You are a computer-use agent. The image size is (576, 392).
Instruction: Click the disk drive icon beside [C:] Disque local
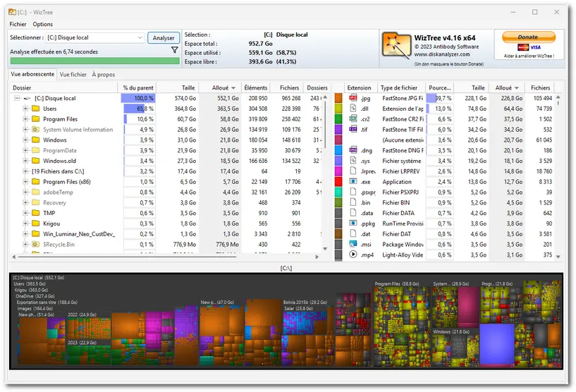click(27, 98)
